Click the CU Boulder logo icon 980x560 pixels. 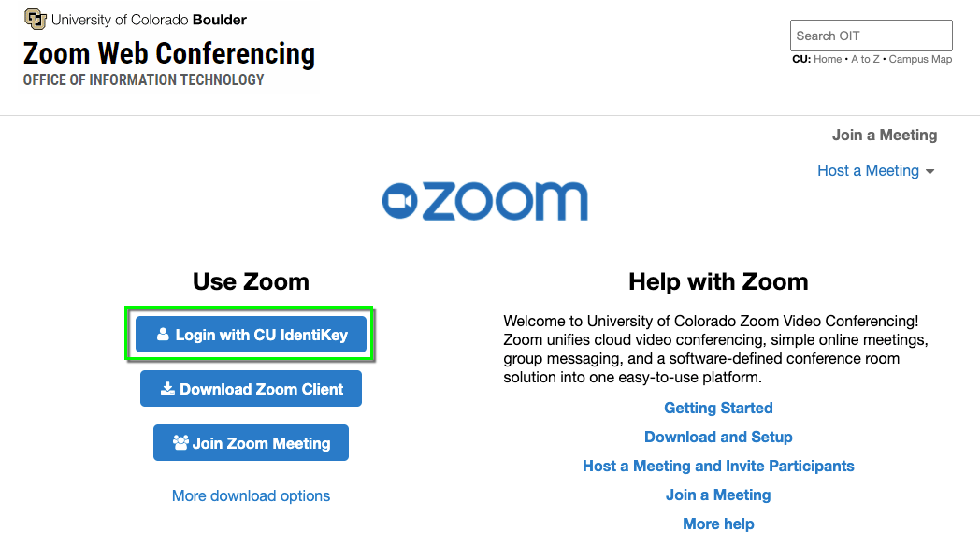[36, 20]
